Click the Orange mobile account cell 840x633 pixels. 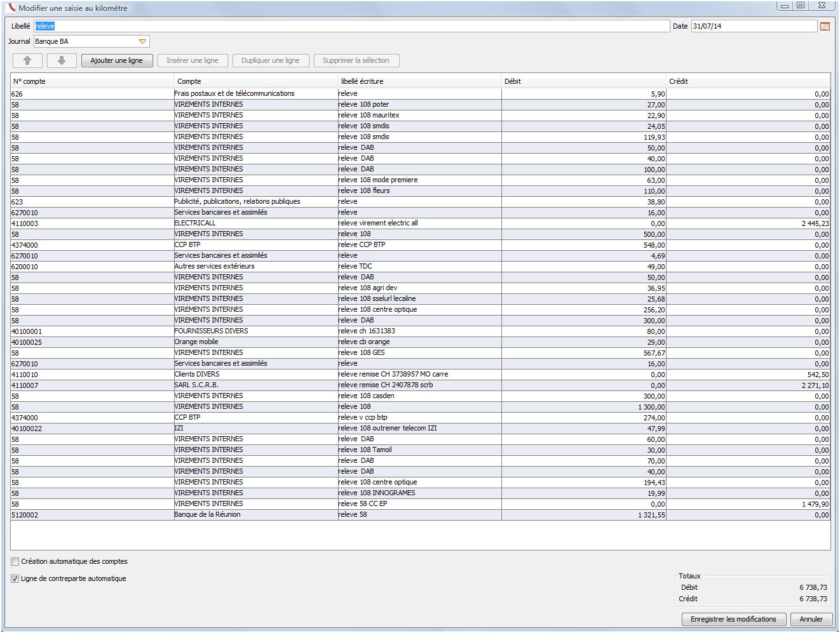click(x=196, y=342)
